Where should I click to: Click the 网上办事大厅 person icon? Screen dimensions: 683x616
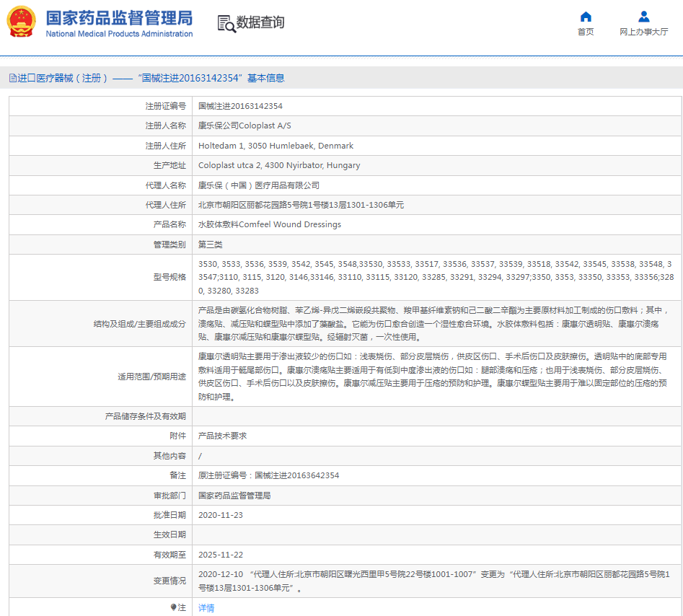[643, 17]
